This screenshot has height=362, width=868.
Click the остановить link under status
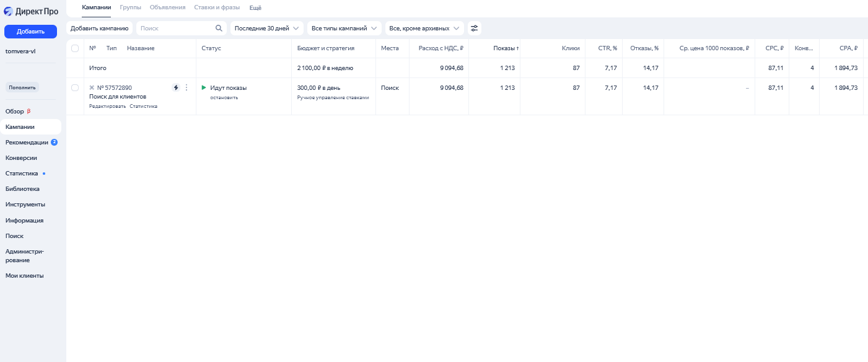[224, 97]
